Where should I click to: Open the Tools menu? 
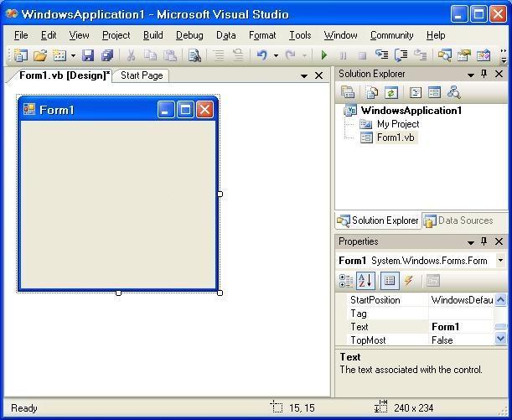coord(300,35)
